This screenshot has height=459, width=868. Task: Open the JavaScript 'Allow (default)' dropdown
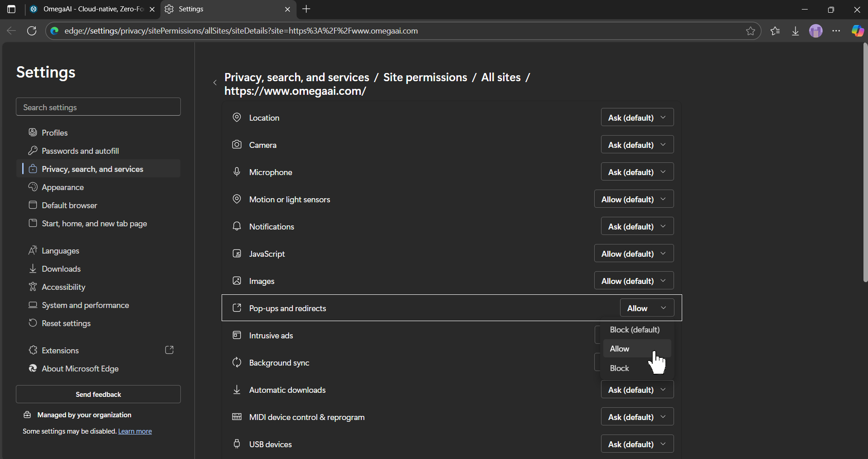tap(634, 253)
